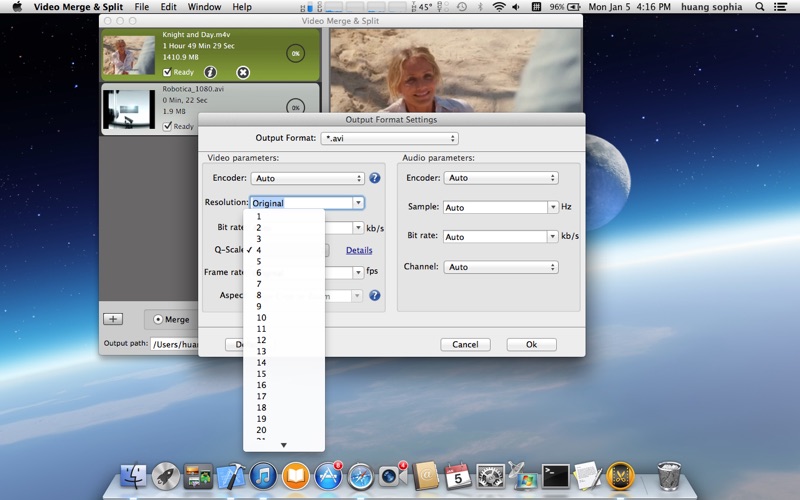Choose value 8 in the Q-Scale list
This screenshot has width=800, height=500.
point(284,295)
